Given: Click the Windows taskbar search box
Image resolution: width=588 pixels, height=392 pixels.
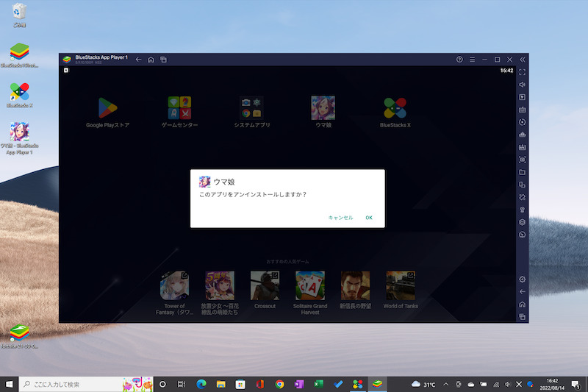Looking at the screenshot, I should 70,384.
